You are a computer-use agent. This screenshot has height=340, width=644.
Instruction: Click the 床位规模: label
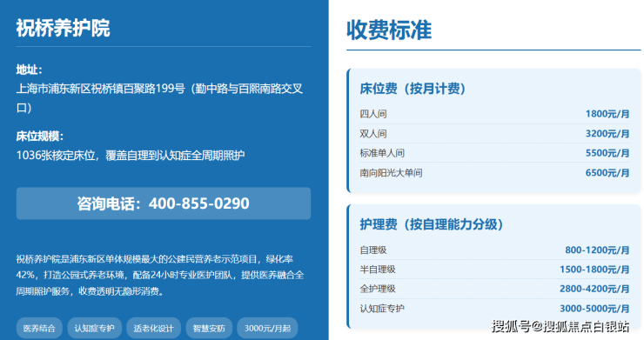pos(40,137)
